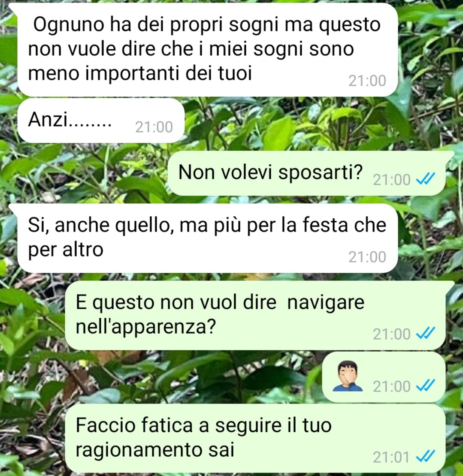
Task: Click the 21:00 timestamp on the 'Anzi' message
Action: [x=154, y=127]
